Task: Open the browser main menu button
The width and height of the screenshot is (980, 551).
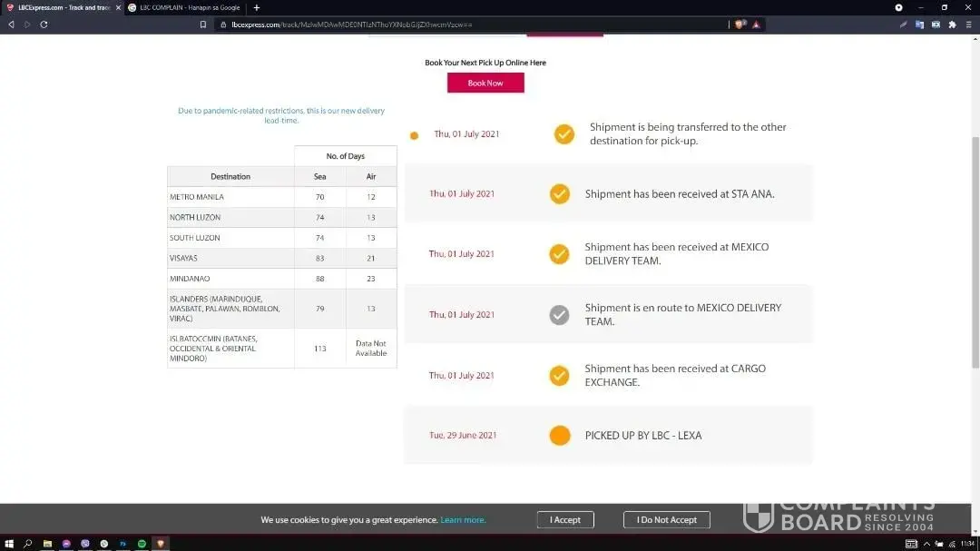Action: [x=968, y=25]
